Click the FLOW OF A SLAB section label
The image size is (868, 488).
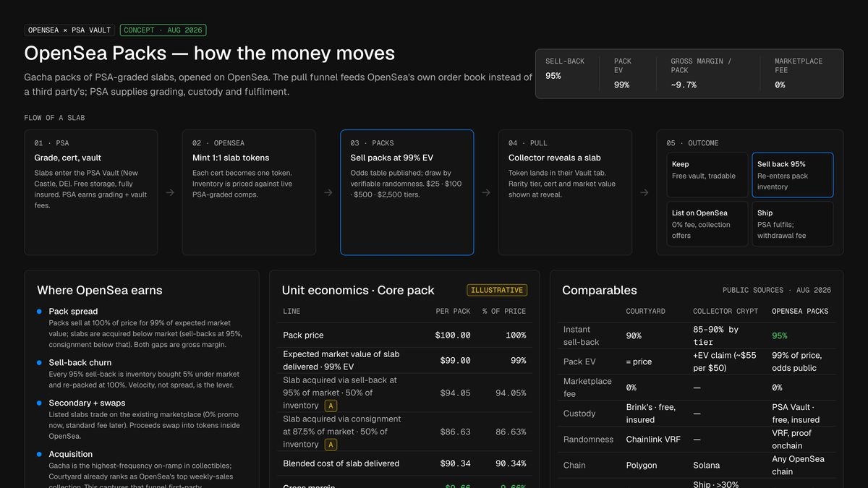[54, 118]
